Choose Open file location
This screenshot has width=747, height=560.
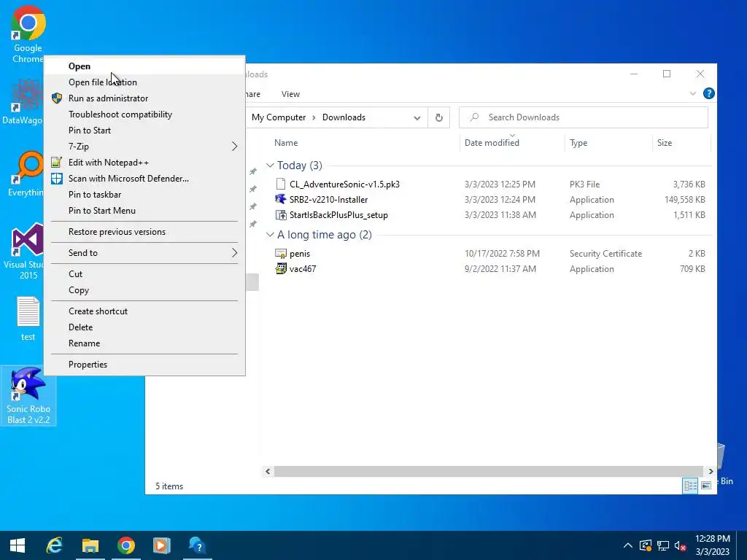(144, 82)
